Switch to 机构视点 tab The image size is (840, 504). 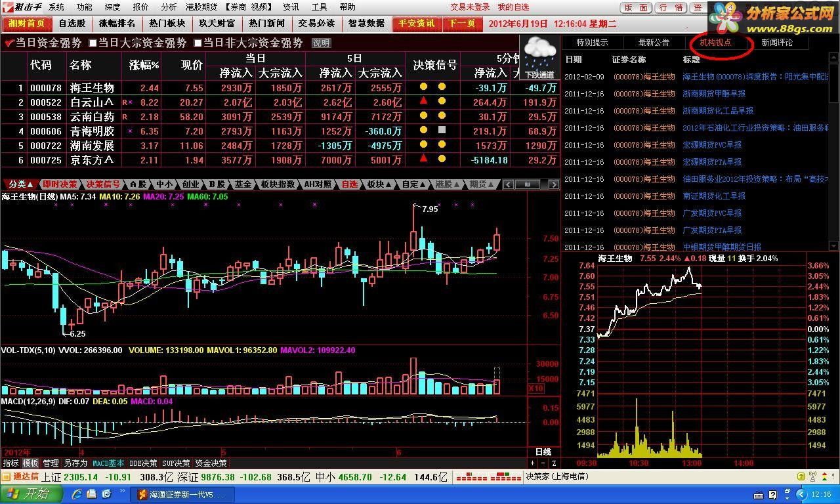(x=715, y=43)
